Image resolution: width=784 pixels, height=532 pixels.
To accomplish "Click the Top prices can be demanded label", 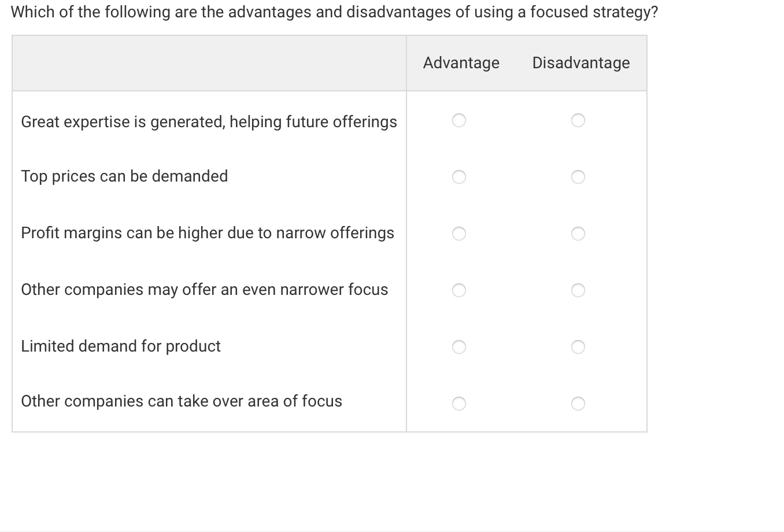I will pyautogui.click(x=124, y=176).
